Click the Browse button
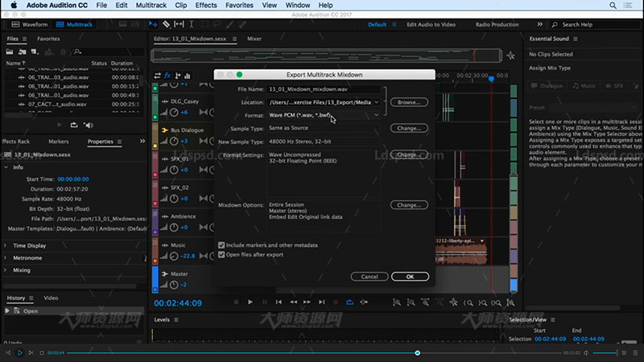The width and height of the screenshot is (644, 362). point(409,102)
